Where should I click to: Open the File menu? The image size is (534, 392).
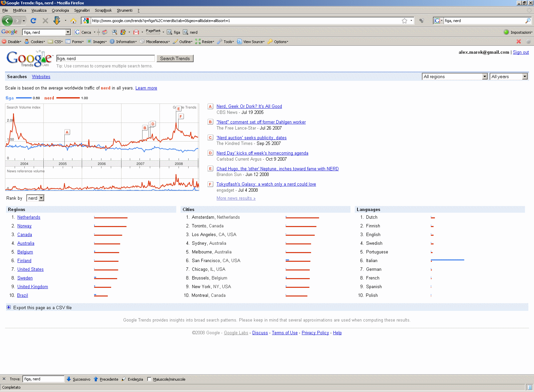pyautogui.click(x=5, y=10)
